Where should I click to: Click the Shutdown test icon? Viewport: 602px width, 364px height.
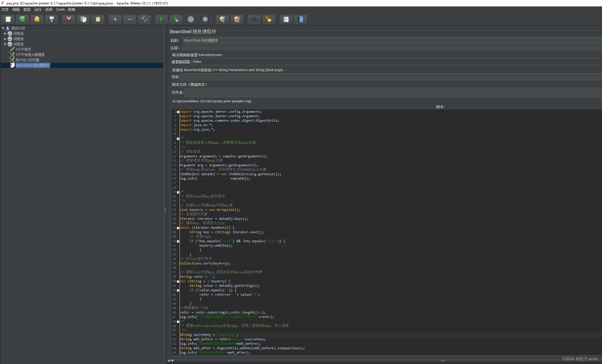pyautogui.click(x=205, y=19)
